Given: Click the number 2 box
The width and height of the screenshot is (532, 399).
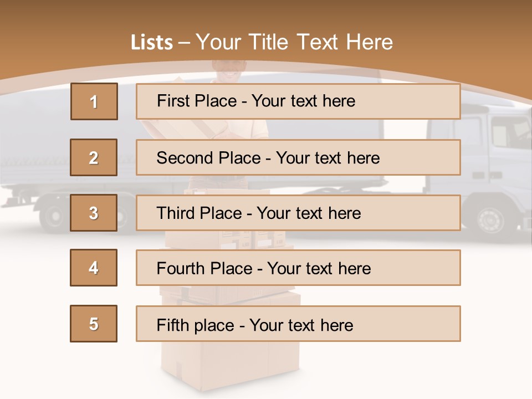Looking at the screenshot, I should [x=94, y=157].
